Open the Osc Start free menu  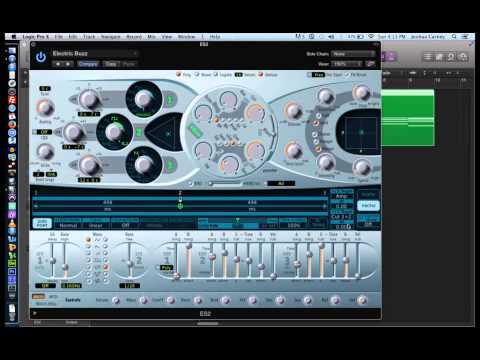coord(318,75)
